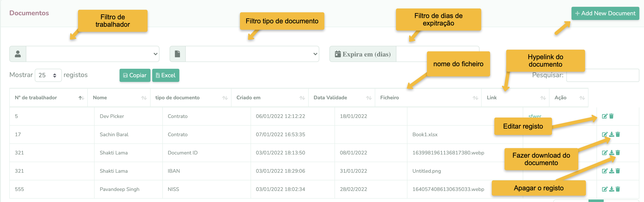Download the Untitled.png IBAN document
644x202 pixels.
coord(612,171)
